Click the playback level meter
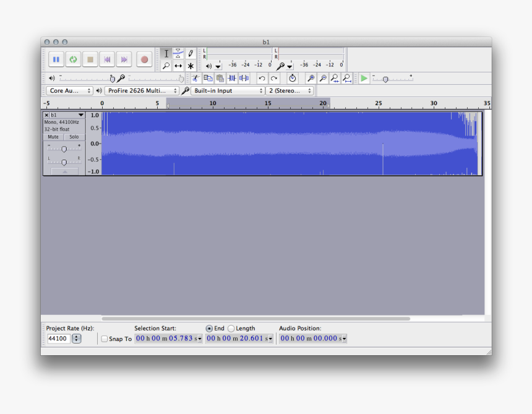Screen dimensions: 532x414 [239, 54]
